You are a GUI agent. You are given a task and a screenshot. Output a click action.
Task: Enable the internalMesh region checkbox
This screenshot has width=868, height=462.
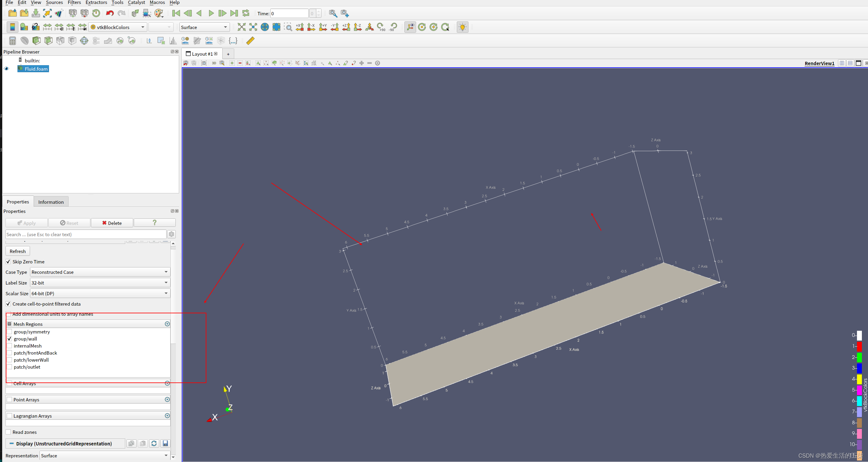point(9,346)
